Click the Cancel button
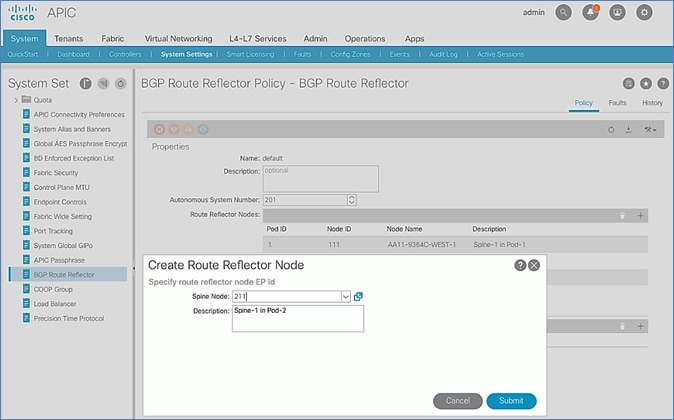 [458, 401]
